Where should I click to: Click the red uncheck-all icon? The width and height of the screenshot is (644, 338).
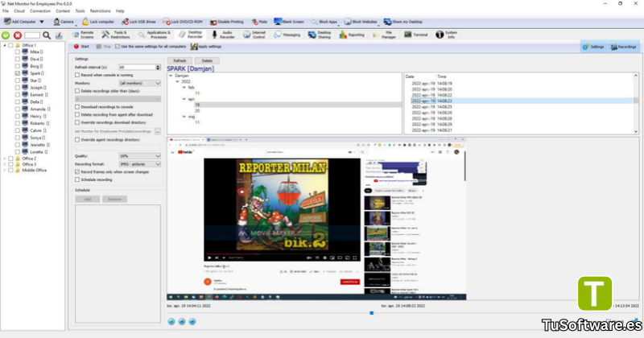(x=18, y=35)
